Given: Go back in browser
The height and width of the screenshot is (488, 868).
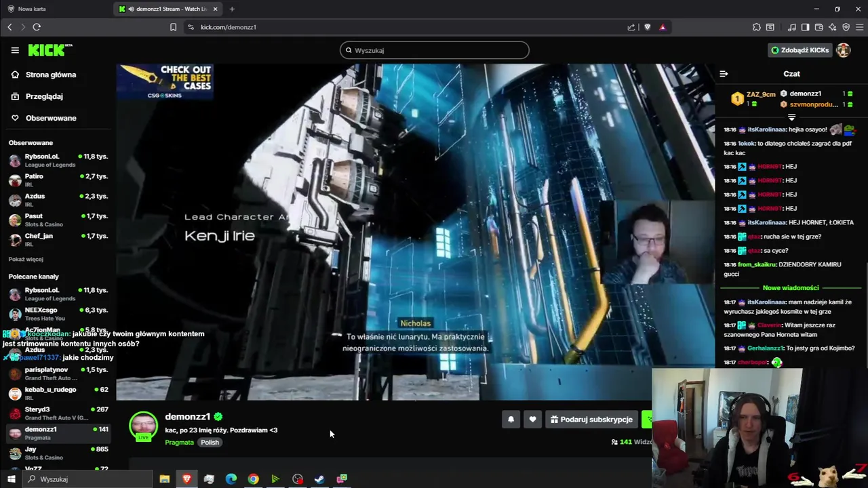Looking at the screenshot, I should (x=9, y=27).
